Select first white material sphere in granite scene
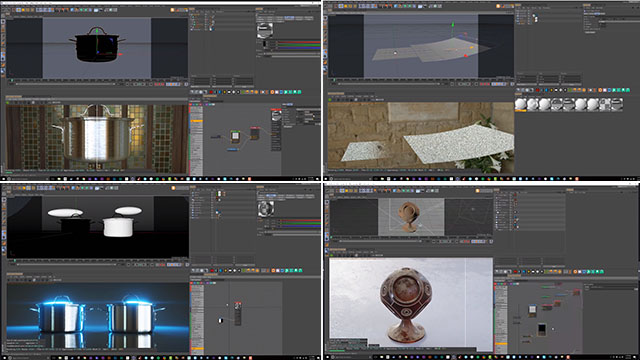 pos(520,104)
